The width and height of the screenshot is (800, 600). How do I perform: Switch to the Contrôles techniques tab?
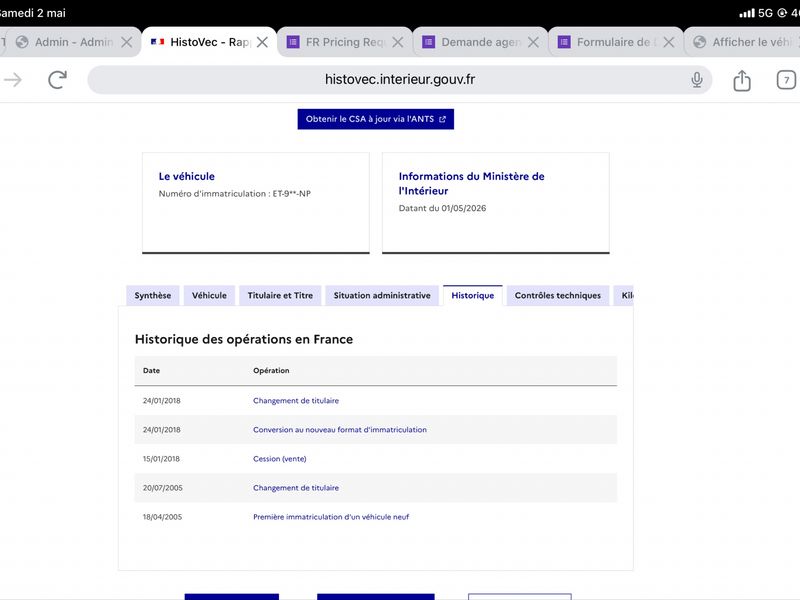pyautogui.click(x=558, y=295)
